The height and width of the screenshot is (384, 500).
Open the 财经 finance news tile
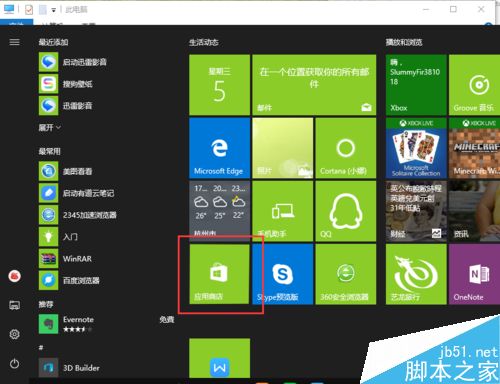416,211
